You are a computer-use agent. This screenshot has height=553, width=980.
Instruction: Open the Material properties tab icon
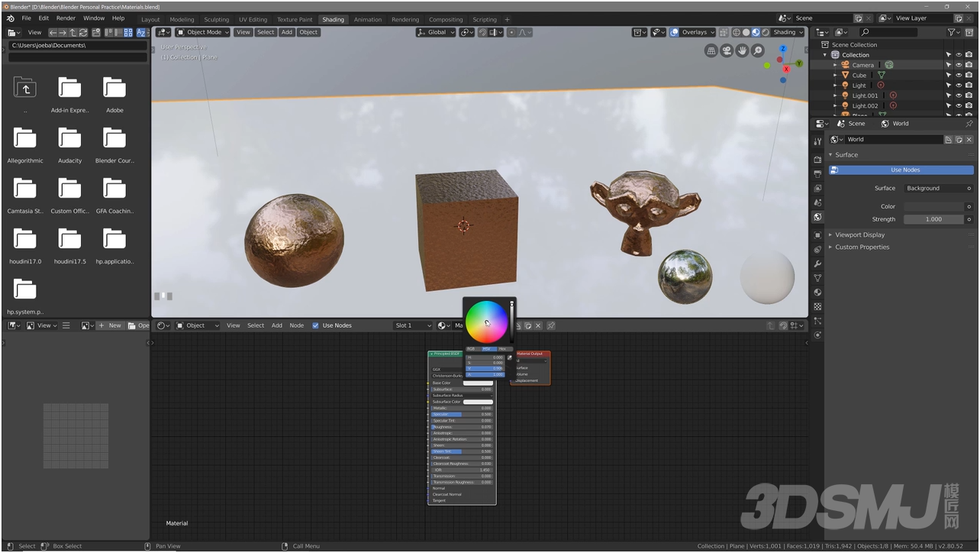point(817,293)
